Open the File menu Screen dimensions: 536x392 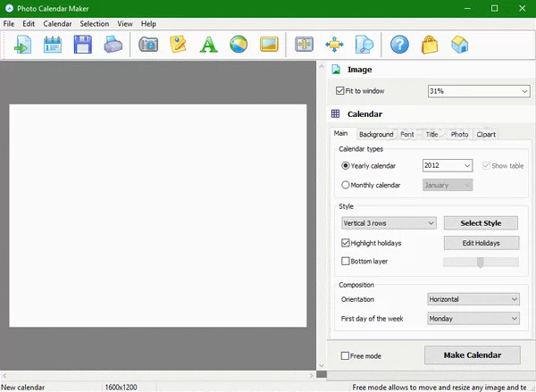(x=9, y=24)
